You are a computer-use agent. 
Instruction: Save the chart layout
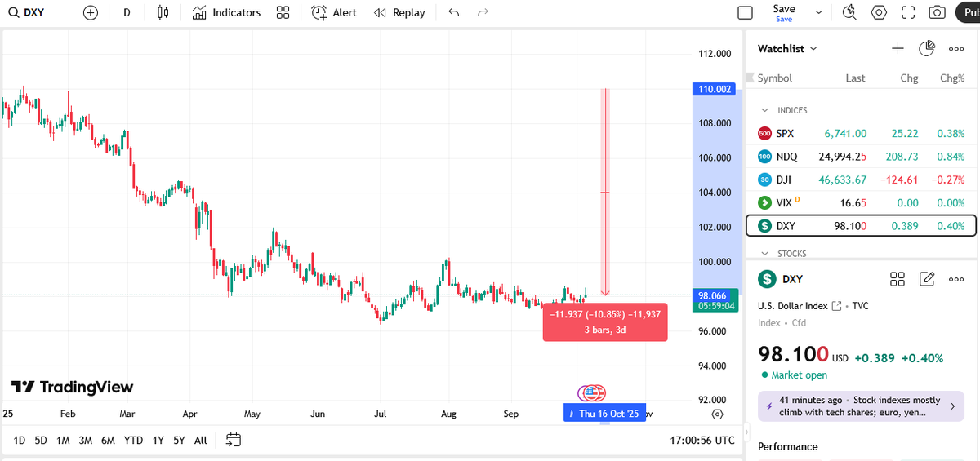coord(784,12)
